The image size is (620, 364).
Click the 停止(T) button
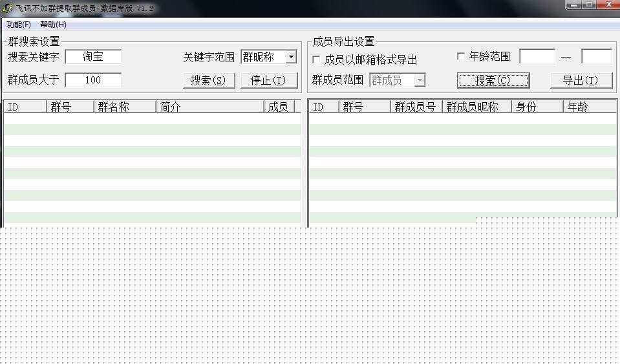tap(269, 81)
